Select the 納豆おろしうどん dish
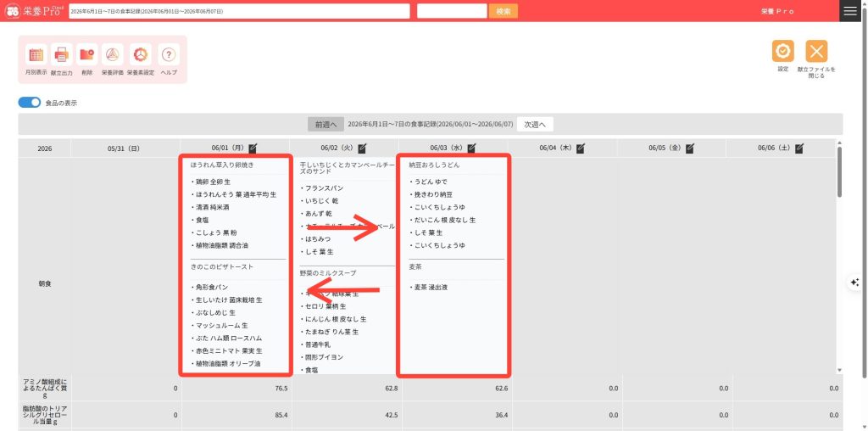 coord(434,165)
